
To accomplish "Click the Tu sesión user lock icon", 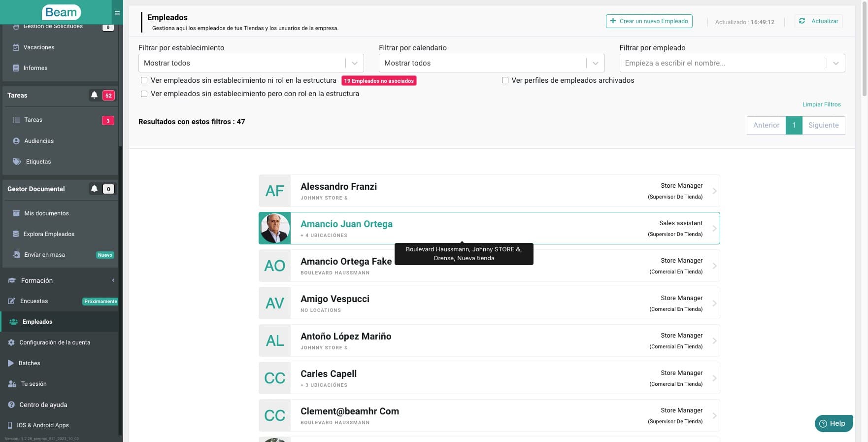I will tap(12, 384).
